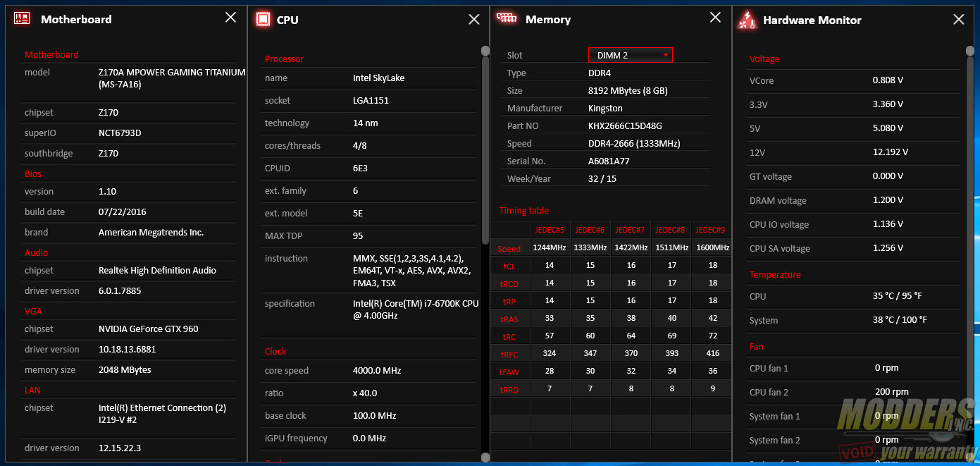This screenshot has height=466, width=980.
Task: Click the 1422MHz speed cell
Action: 631,247
